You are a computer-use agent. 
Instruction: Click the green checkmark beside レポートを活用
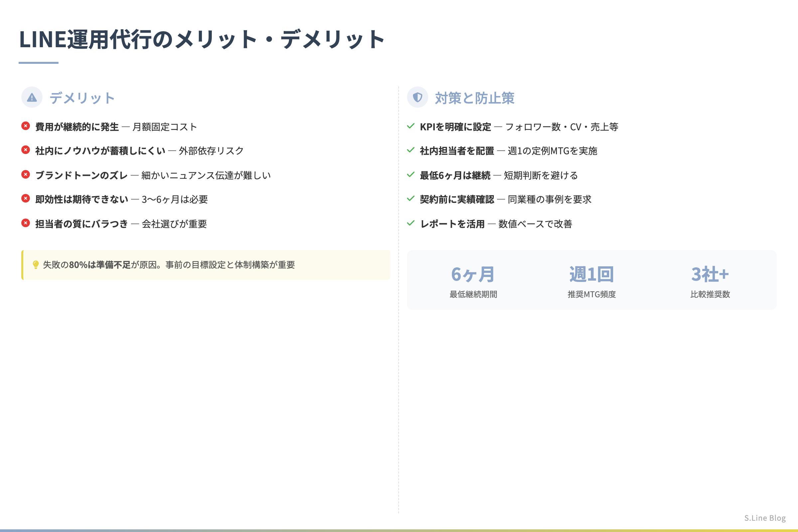[x=411, y=223]
